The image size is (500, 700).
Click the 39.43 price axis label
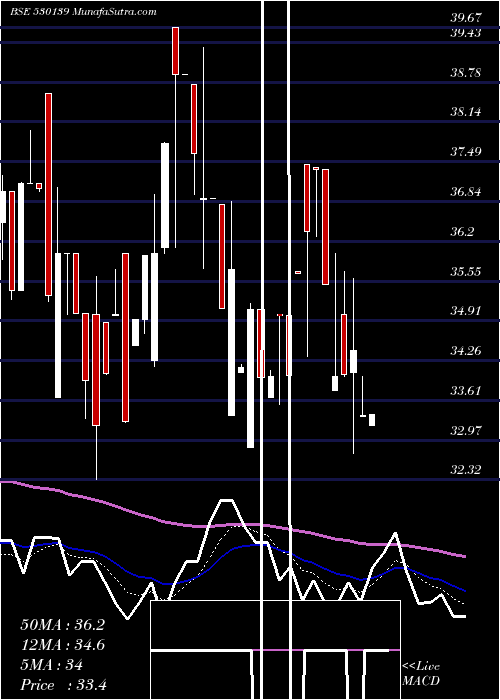click(466, 33)
